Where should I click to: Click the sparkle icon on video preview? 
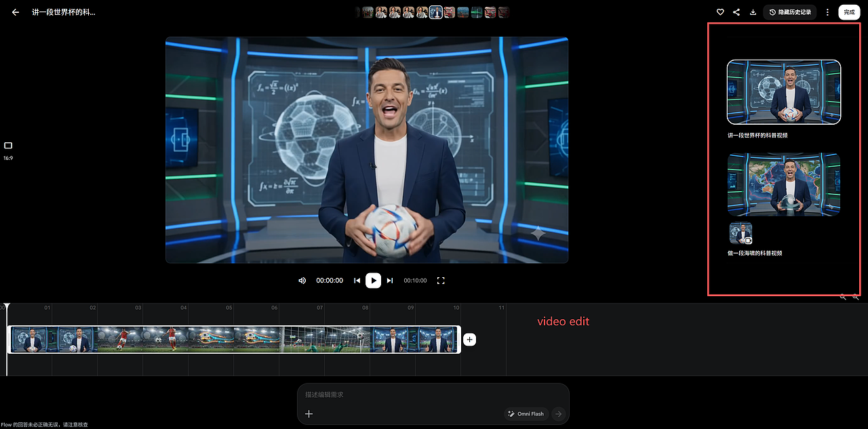click(538, 234)
